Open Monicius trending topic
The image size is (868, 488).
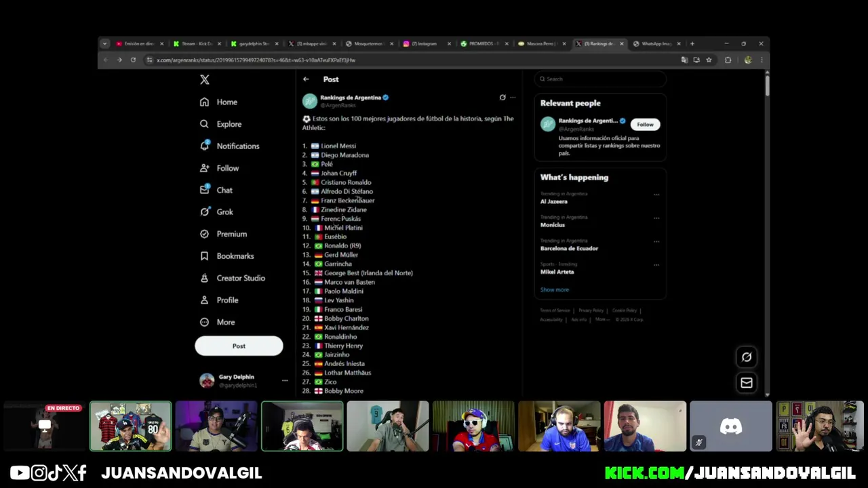click(553, 225)
